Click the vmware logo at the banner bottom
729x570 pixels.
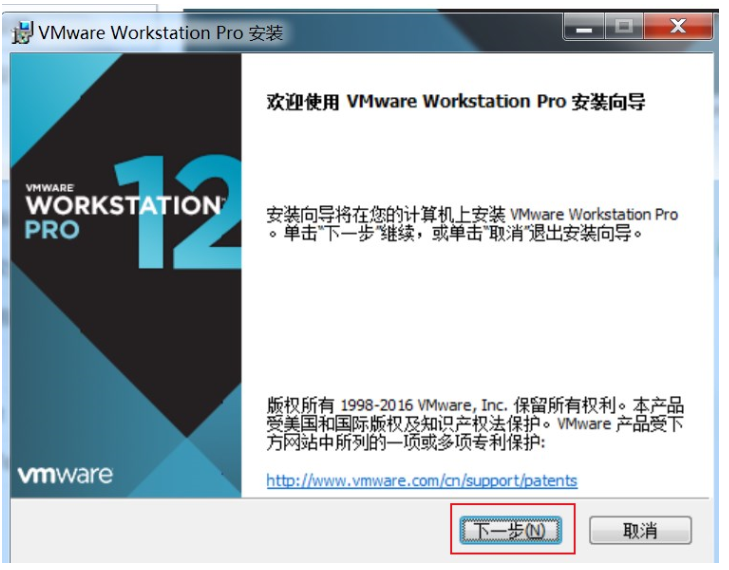click(x=65, y=475)
